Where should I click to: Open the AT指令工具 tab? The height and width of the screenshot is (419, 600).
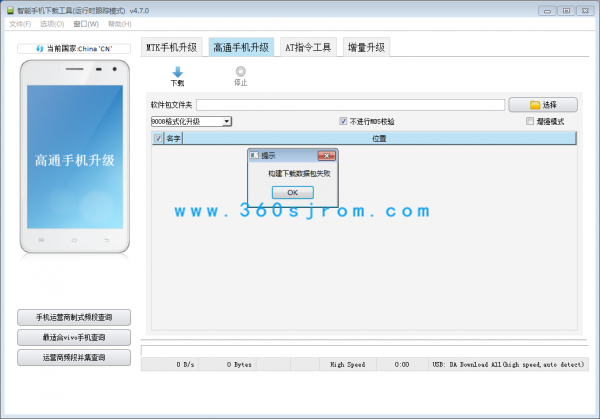pos(308,47)
